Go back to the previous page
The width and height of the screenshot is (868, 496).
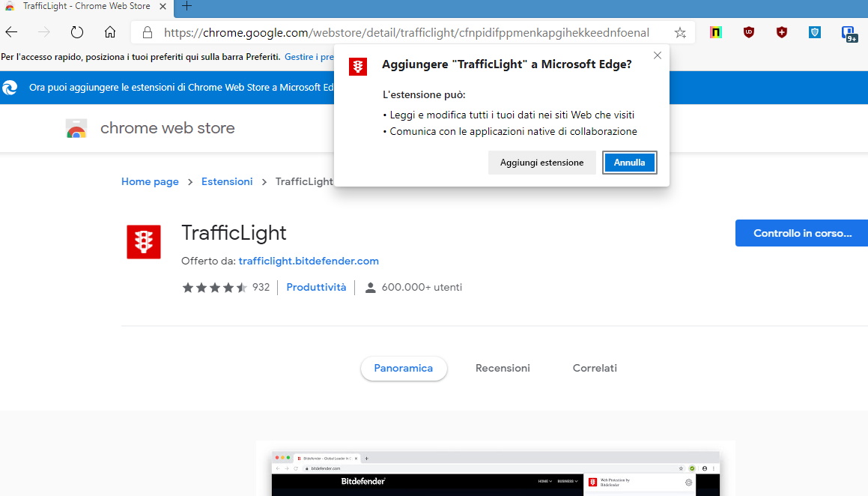(12, 32)
